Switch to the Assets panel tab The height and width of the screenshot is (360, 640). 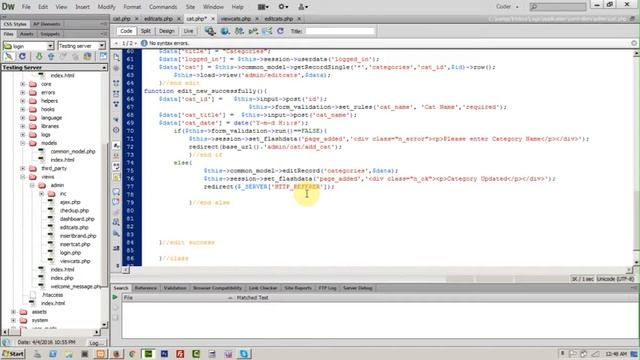click(x=27, y=34)
